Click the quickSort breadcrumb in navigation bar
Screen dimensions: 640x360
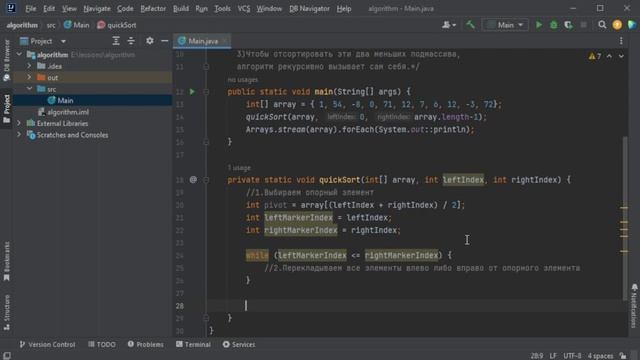pos(117,25)
